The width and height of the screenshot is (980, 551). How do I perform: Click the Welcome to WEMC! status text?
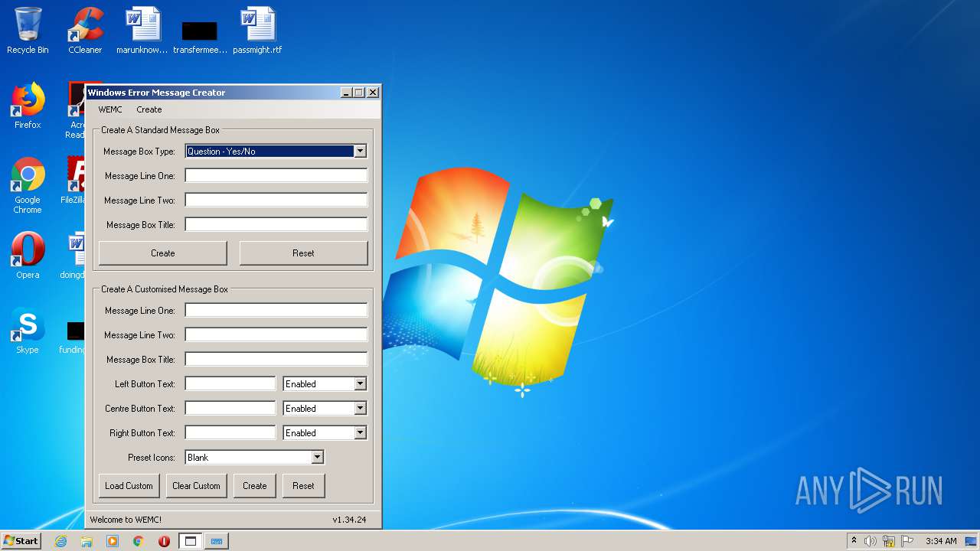click(126, 520)
